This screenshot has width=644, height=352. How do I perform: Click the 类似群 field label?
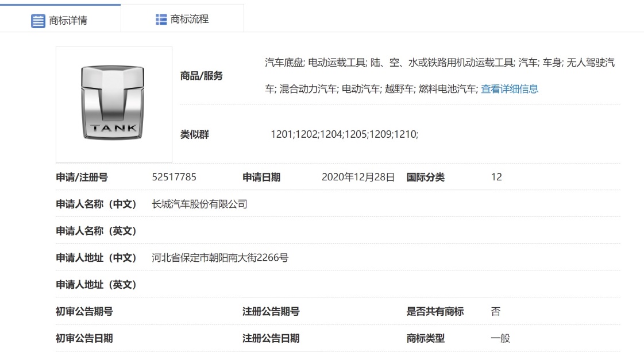click(x=195, y=134)
